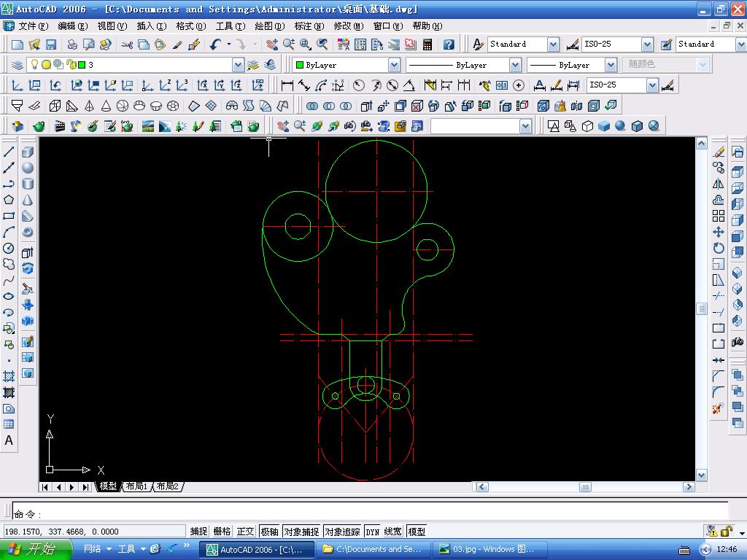Expand the layer list dropdown
Screen dimensions: 747x560
(238, 65)
